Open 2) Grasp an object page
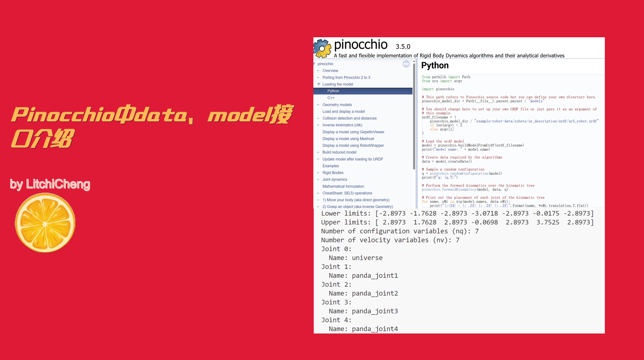 [x=358, y=207]
